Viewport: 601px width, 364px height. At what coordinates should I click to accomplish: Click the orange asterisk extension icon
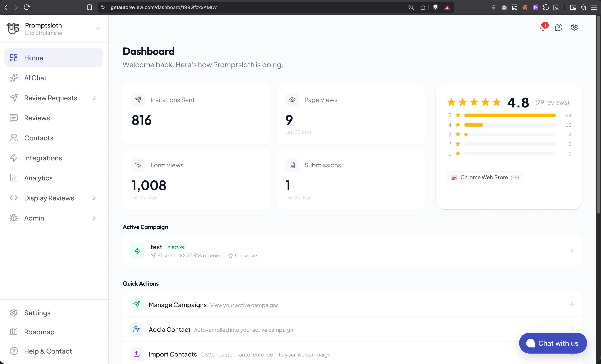(x=525, y=7)
